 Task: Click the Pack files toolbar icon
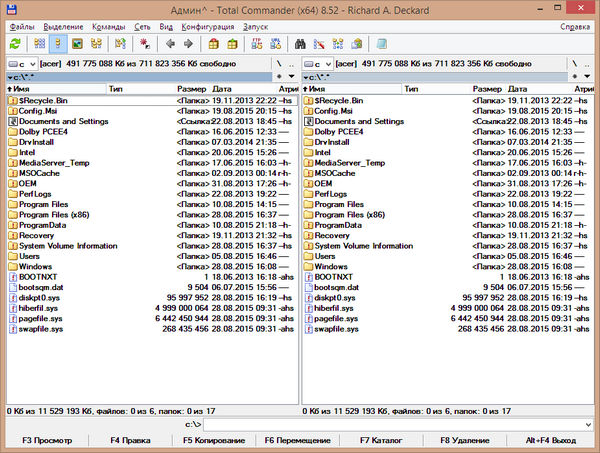214,44
